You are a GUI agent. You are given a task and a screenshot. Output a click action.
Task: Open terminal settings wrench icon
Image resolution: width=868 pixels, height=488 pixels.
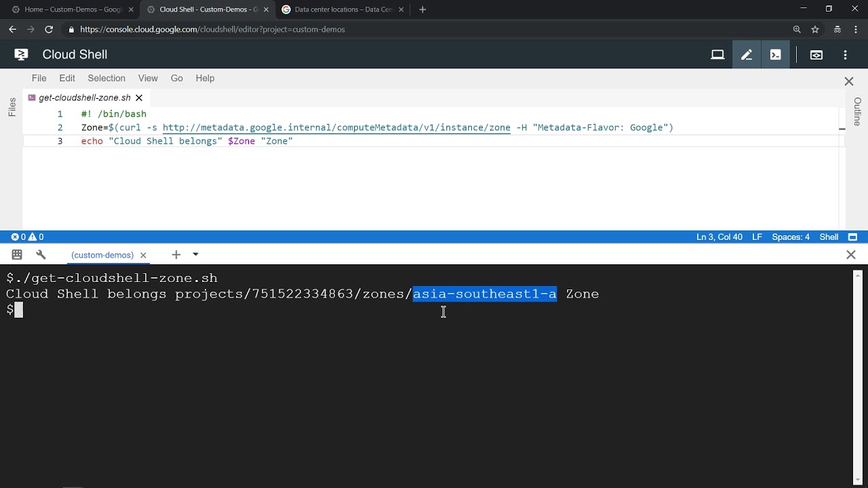pos(41,255)
